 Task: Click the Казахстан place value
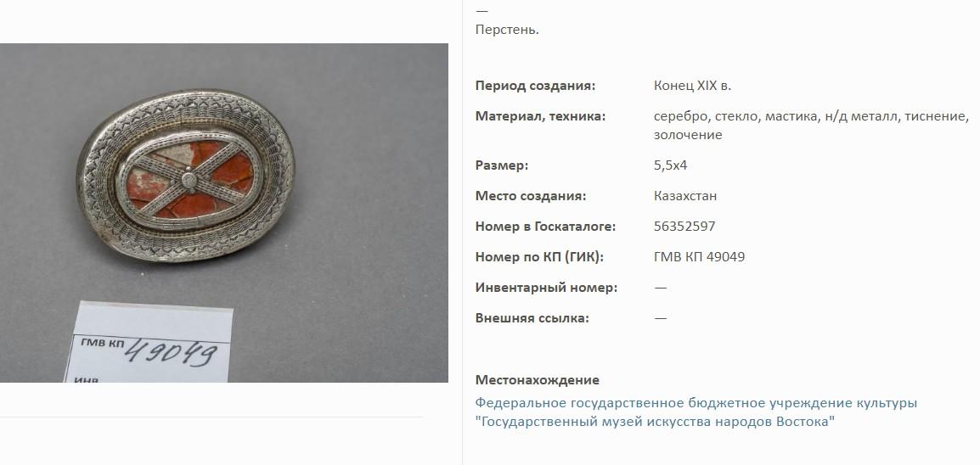click(x=685, y=196)
